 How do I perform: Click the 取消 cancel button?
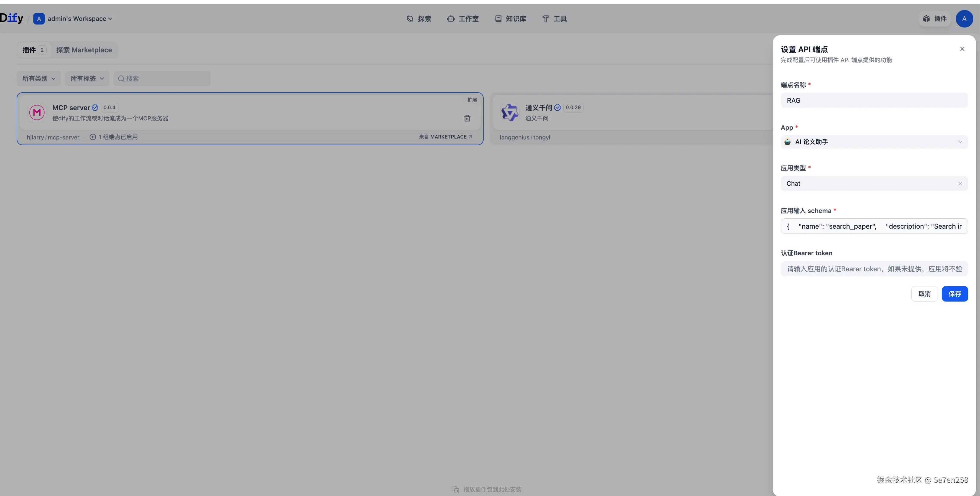point(924,294)
